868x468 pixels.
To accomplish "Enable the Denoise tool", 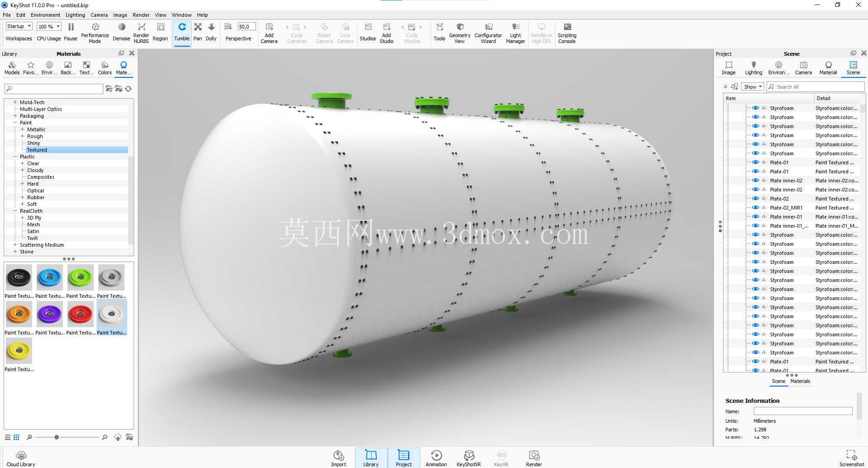I will (x=121, y=32).
